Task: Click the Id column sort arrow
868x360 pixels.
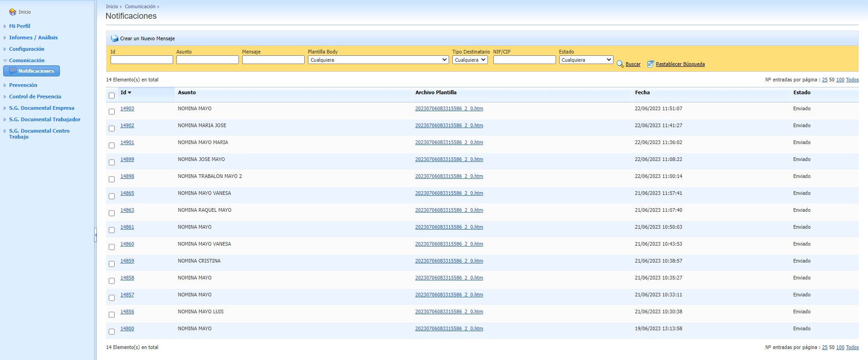Action: pyautogui.click(x=130, y=92)
